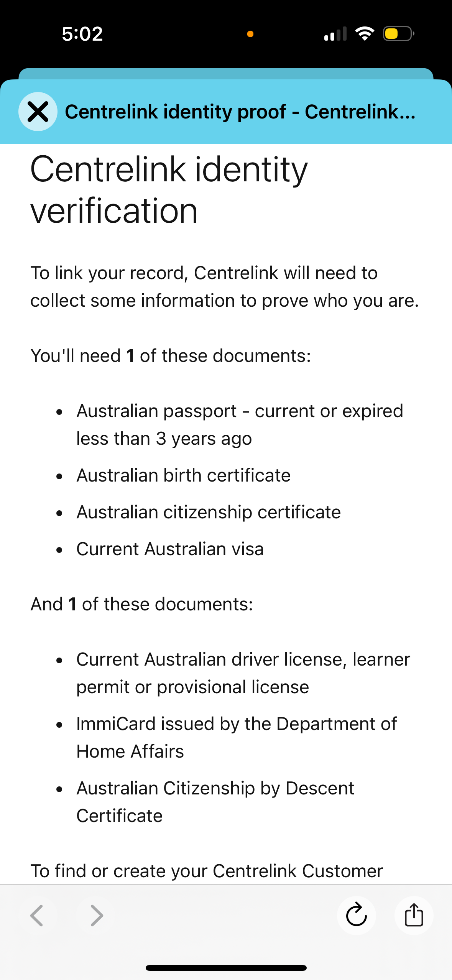Tap the Australian birth certificate item
This screenshot has height=980, width=452.
184,475
